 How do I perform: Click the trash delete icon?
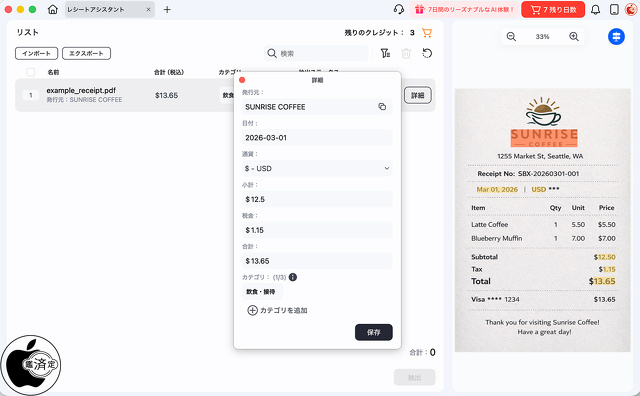pyautogui.click(x=406, y=53)
